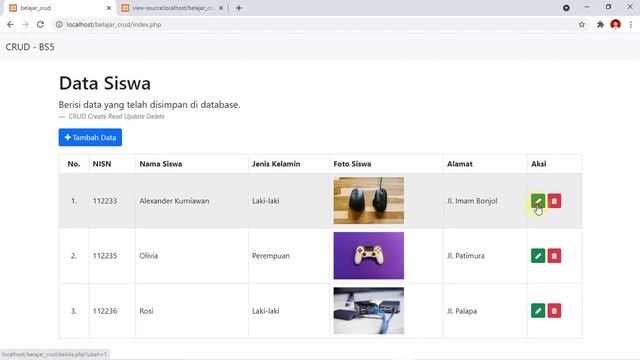Switch to the view-source:localhost tab
Screen dimensions: 640x360
[x=173, y=8]
